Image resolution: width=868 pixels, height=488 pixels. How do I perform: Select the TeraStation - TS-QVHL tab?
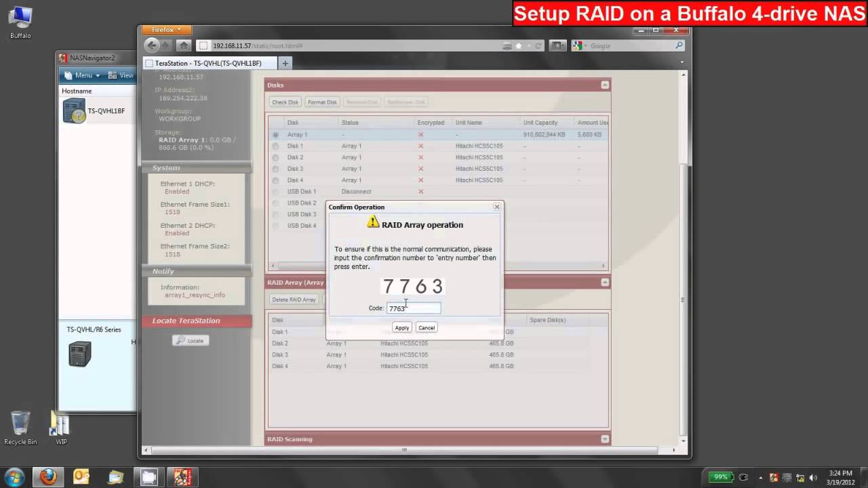pyautogui.click(x=210, y=63)
